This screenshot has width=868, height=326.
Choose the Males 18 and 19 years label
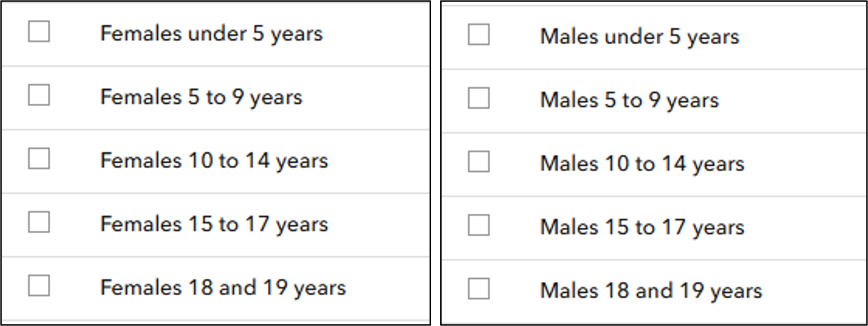651,290
